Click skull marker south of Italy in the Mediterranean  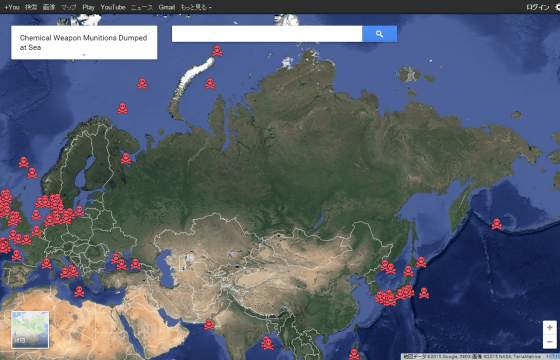tap(79, 291)
